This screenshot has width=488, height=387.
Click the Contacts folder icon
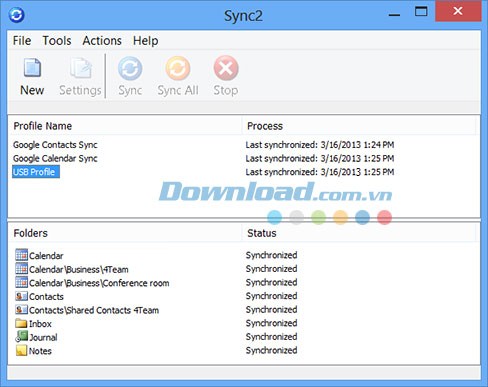pos(21,296)
